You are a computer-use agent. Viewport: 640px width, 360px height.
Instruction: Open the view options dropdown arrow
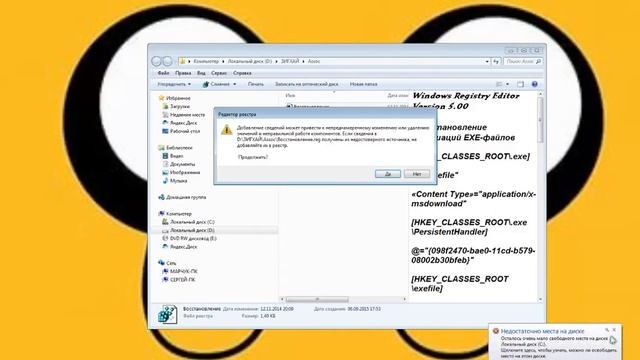coord(507,84)
